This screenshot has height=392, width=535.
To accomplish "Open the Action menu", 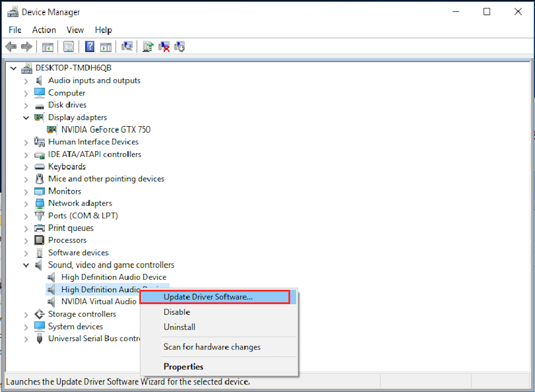I will [43, 30].
